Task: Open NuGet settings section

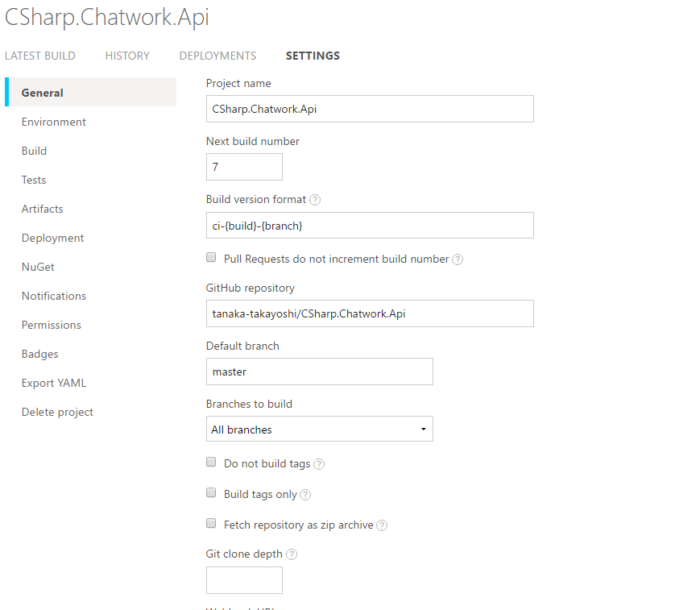Action: [x=38, y=267]
